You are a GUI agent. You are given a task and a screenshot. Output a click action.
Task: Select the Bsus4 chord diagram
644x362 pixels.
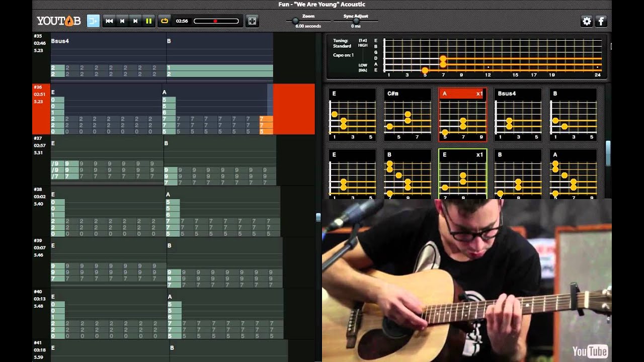pos(518,115)
